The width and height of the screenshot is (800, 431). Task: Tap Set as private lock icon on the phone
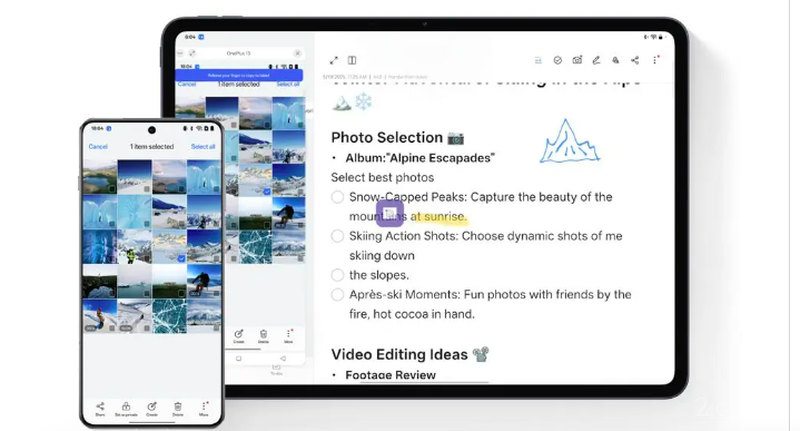126,408
